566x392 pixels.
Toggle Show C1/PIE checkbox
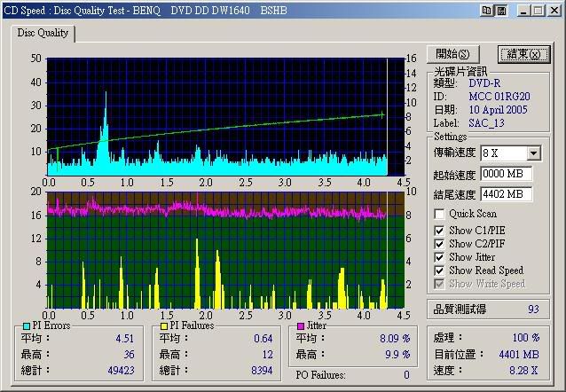(x=439, y=231)
